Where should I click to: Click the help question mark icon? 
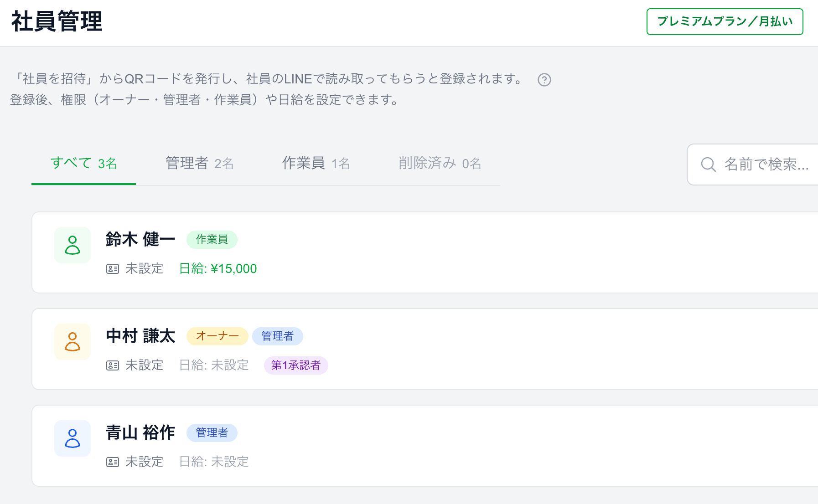click(544, 80)
